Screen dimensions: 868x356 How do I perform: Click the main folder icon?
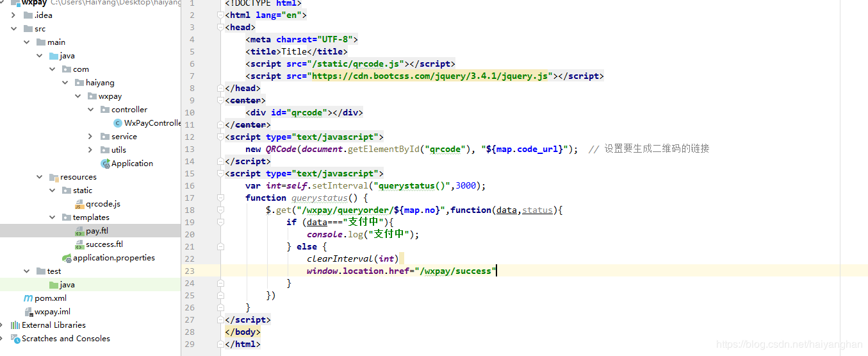41,42
